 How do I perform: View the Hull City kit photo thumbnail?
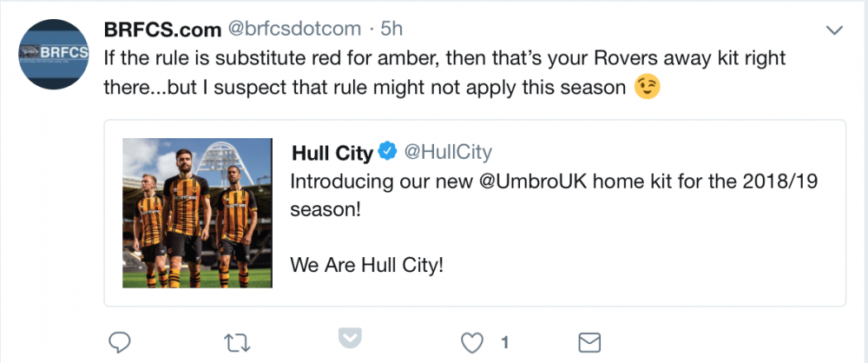196,213
